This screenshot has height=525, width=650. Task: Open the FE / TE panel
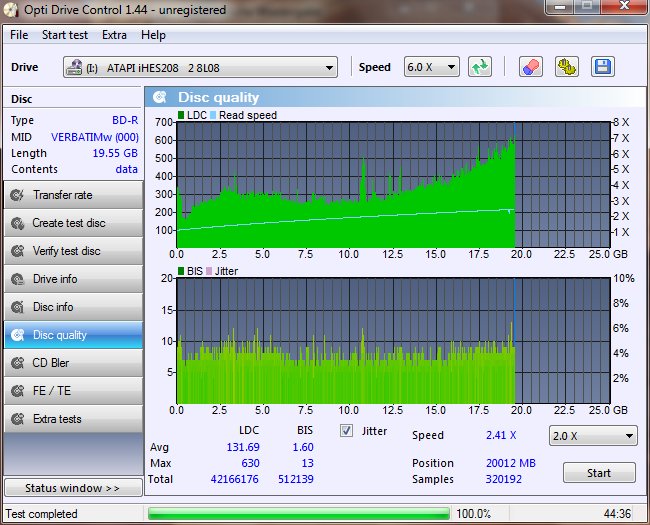(x=73, y=391)
